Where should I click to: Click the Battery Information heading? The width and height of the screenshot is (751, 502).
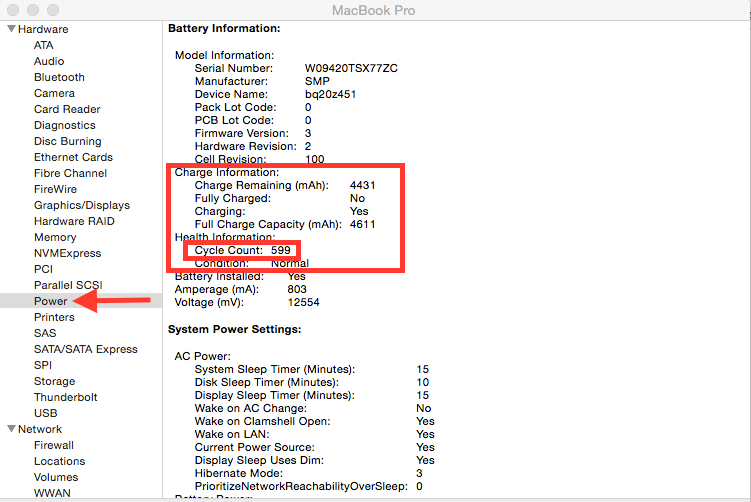click(x=224, y=28)
